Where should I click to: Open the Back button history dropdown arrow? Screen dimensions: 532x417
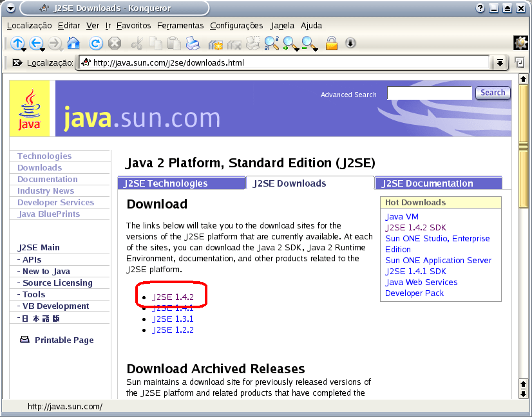43,50
